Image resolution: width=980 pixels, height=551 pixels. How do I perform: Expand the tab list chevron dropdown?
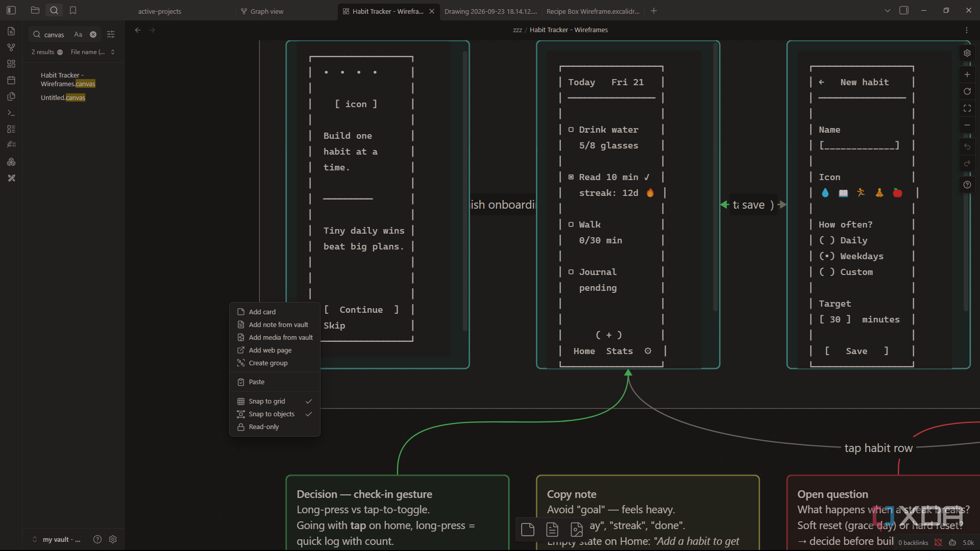[888, 11]
